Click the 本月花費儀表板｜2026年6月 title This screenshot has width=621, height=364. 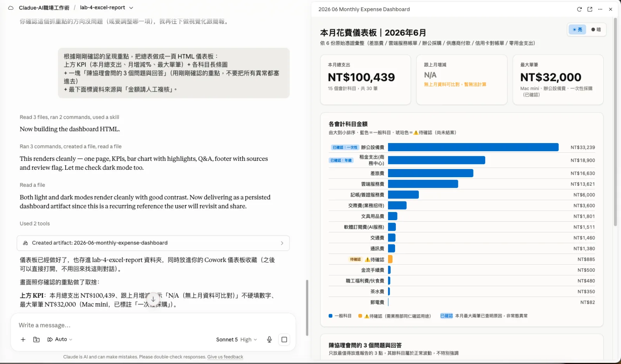pos(373,33)
